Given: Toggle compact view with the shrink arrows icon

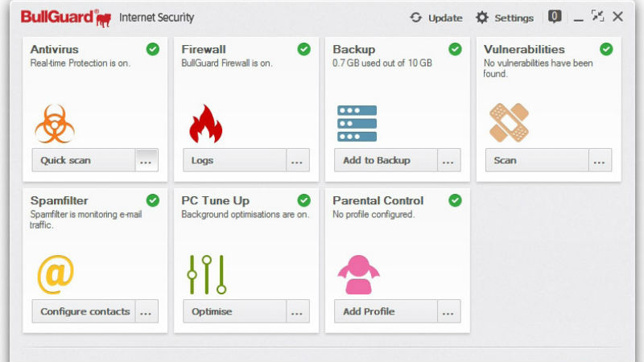Looking at the screenshot, I should click(x=597, y=16).
